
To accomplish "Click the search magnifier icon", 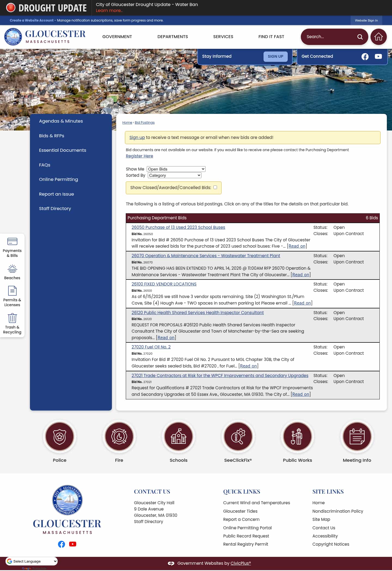I will (360, 37).
